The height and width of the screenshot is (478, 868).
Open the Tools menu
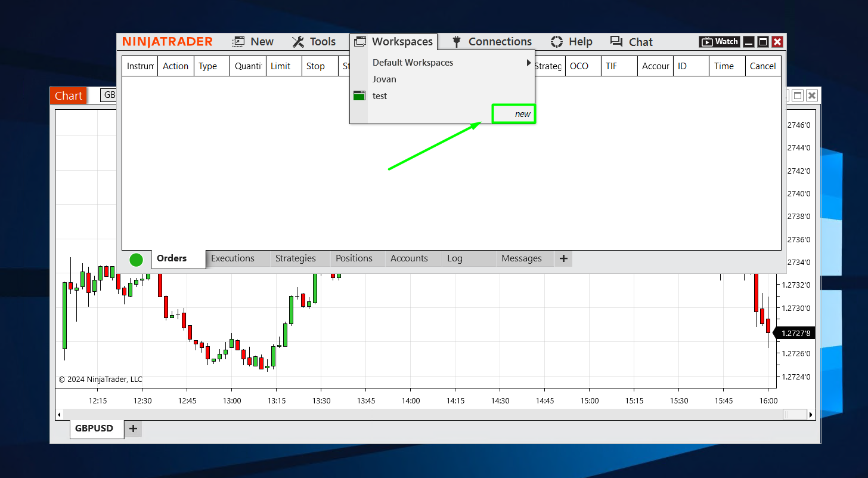[314, 42]
